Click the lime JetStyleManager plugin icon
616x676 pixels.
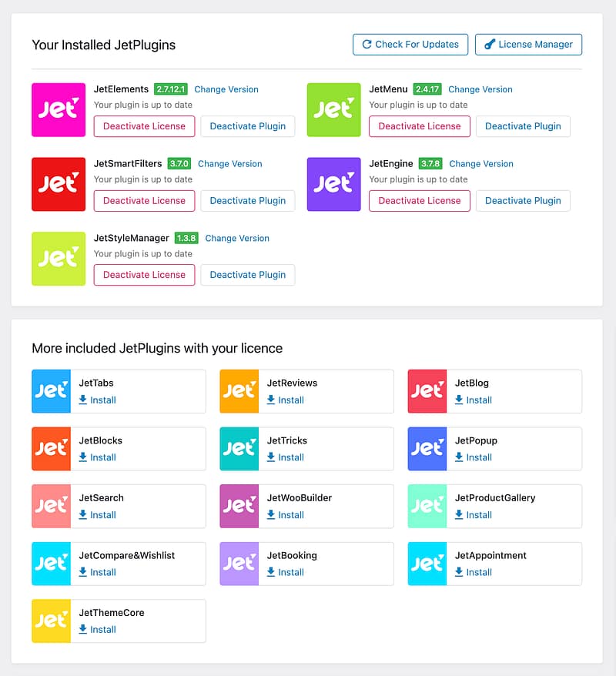tap(59, 259)
